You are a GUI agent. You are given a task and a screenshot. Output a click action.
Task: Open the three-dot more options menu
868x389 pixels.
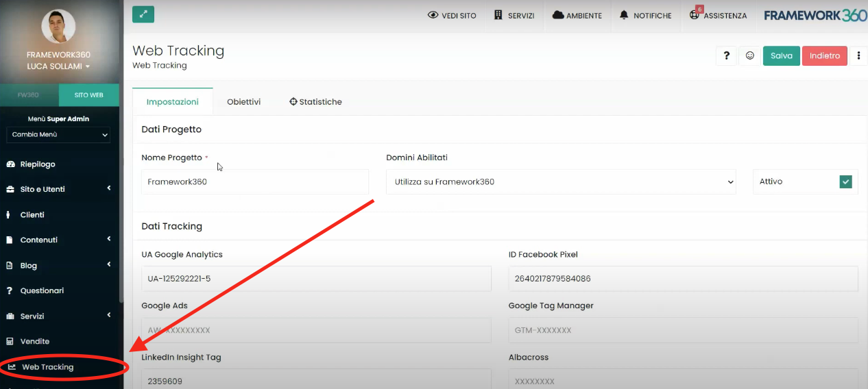859,56
